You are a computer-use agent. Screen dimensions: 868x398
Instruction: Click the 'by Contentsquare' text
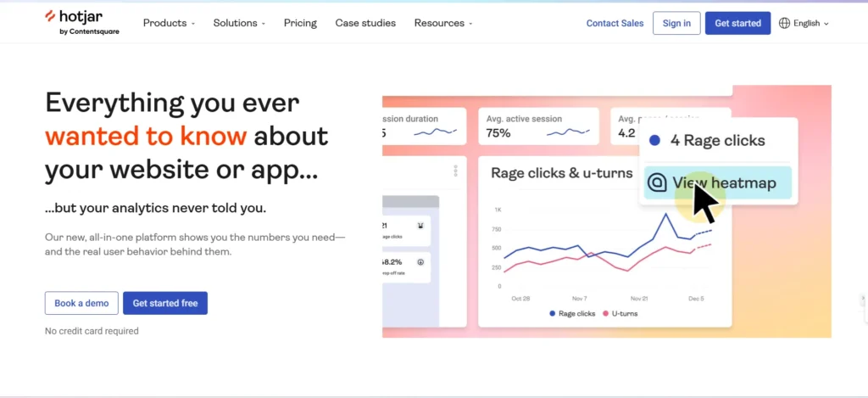tap(89, 31)
